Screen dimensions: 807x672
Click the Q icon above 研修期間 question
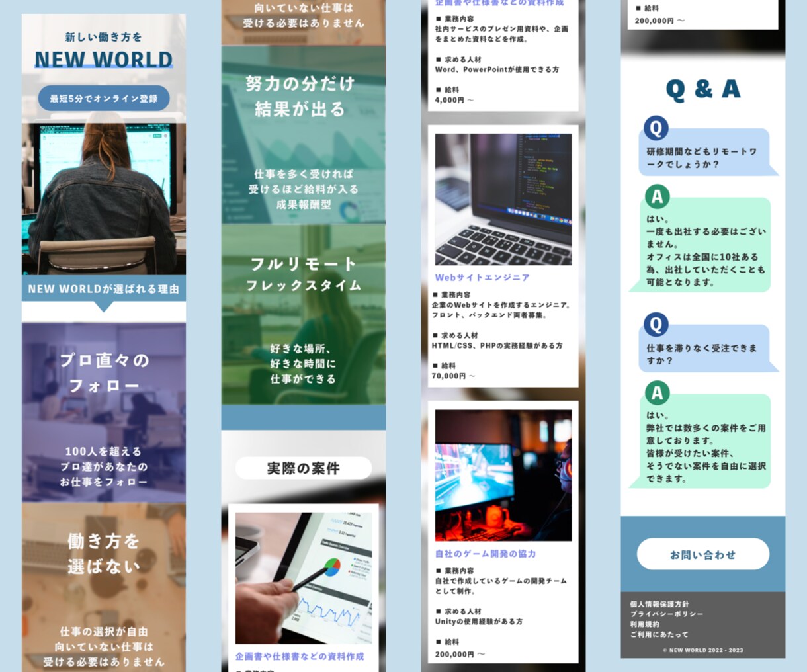pyautogui.click(x=656, y=128)
